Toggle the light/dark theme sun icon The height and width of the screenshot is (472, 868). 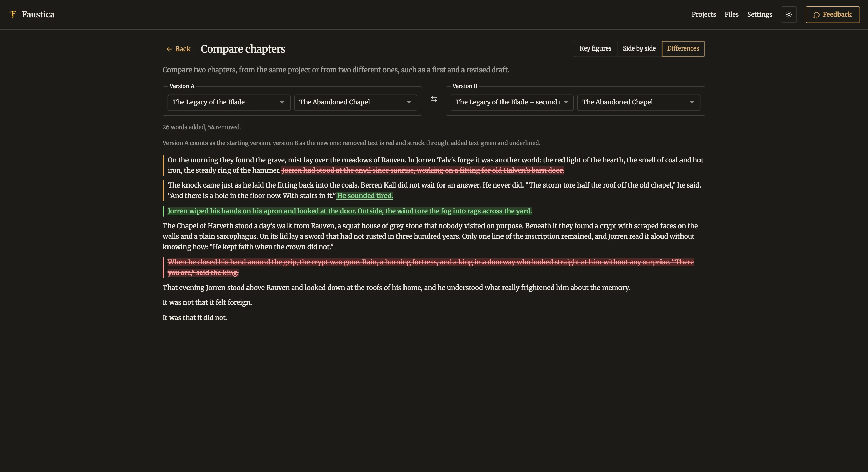pos(789,15)
